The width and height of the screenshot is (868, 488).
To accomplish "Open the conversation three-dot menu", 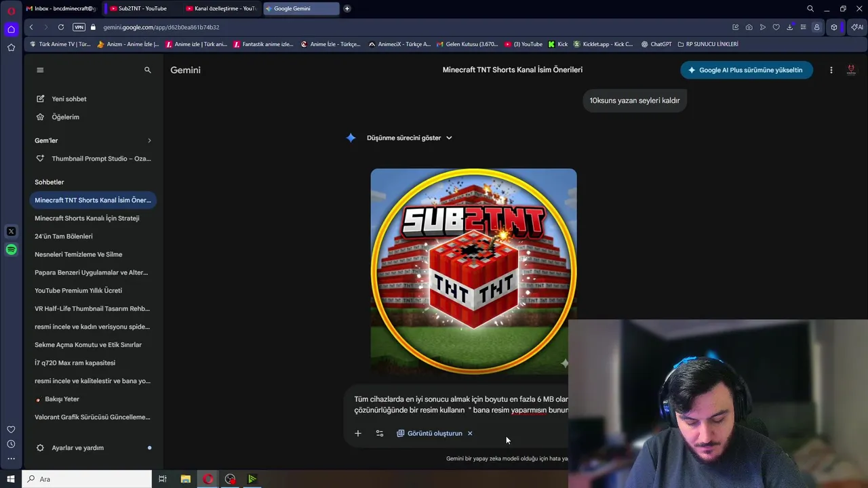I will click(831, 70).
